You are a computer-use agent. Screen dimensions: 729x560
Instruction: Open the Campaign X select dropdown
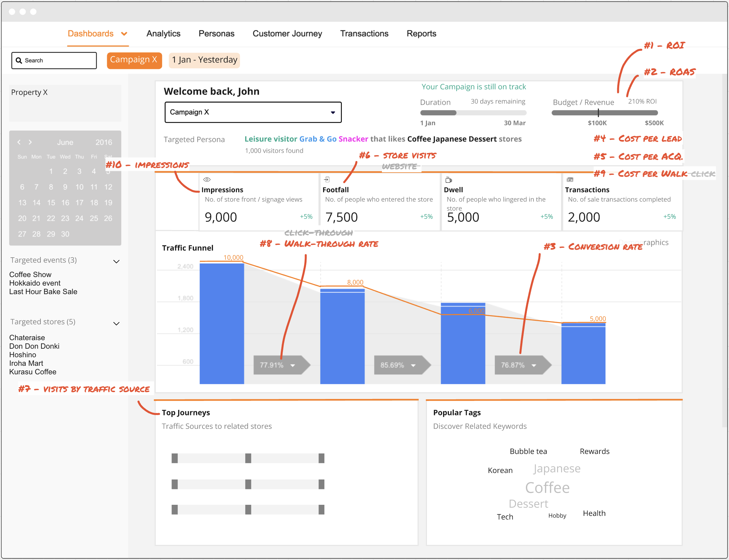click(332, 112)
